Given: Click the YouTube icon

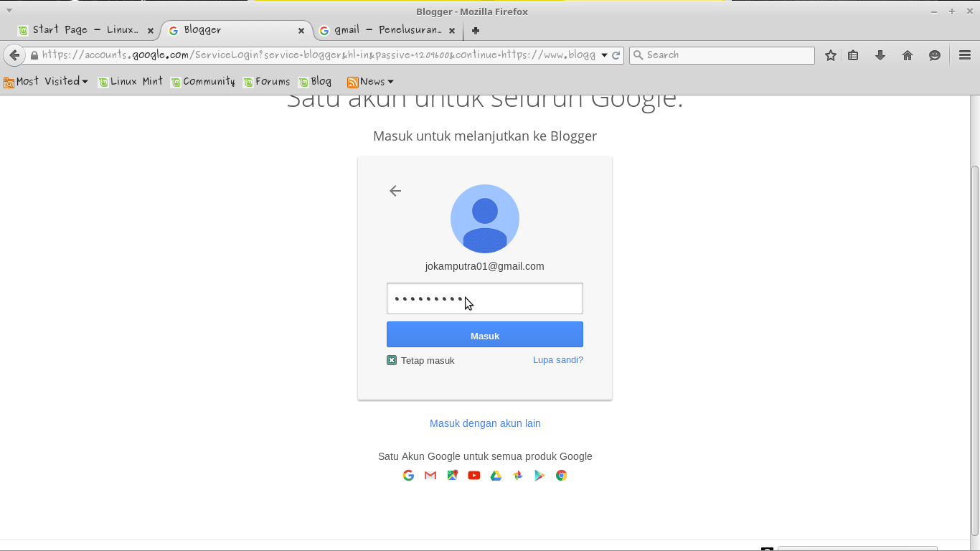Looking at the screenshot, I should coord(474,476).
